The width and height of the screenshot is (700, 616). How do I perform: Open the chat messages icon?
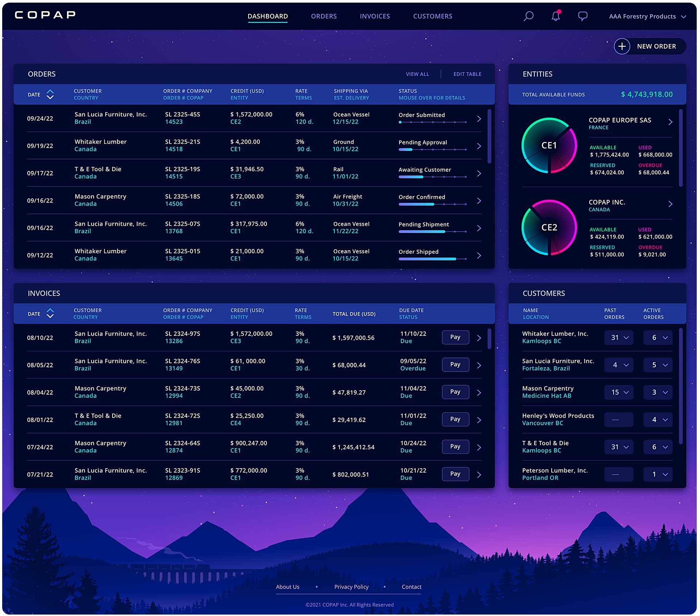pyautogui.click(x=583, y=16)
